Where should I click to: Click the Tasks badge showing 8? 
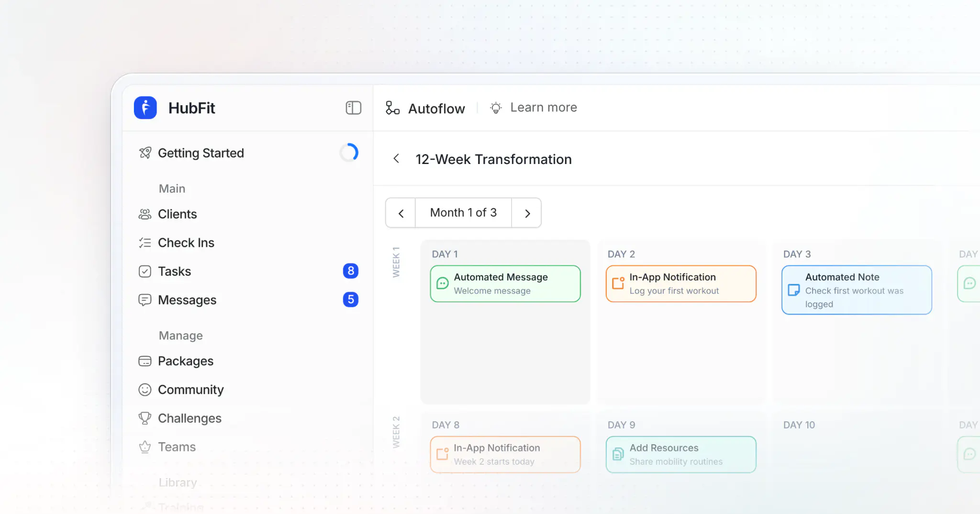click(351, 271)
